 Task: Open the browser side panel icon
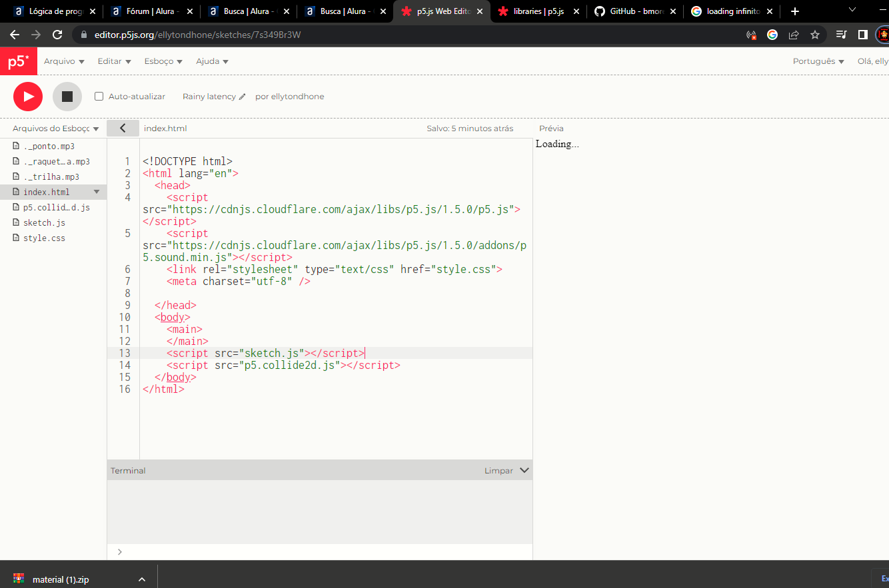[x=862, y=35]
